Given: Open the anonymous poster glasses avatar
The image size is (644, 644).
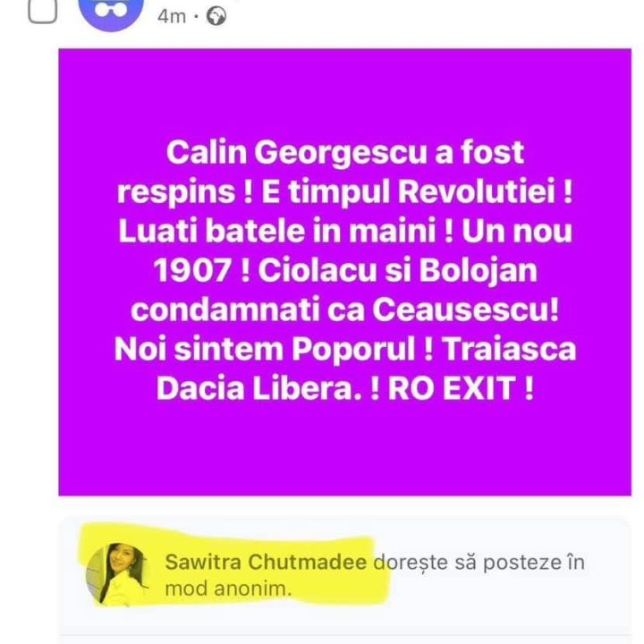Looking at the screenshot, I should [111, 13].
